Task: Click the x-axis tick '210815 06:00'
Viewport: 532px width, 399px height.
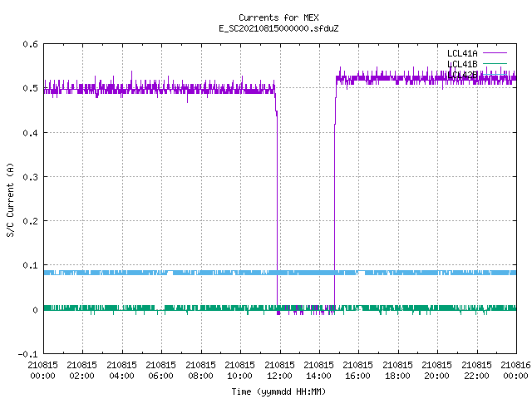Action: pyautogui.click(x=160, y=371)
